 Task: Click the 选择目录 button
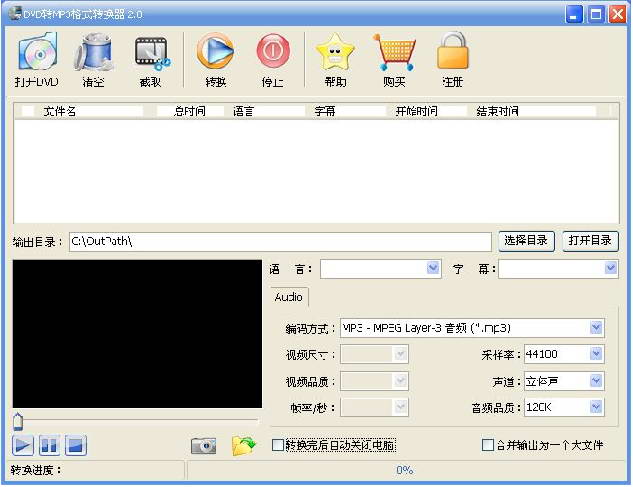point(526,241)
